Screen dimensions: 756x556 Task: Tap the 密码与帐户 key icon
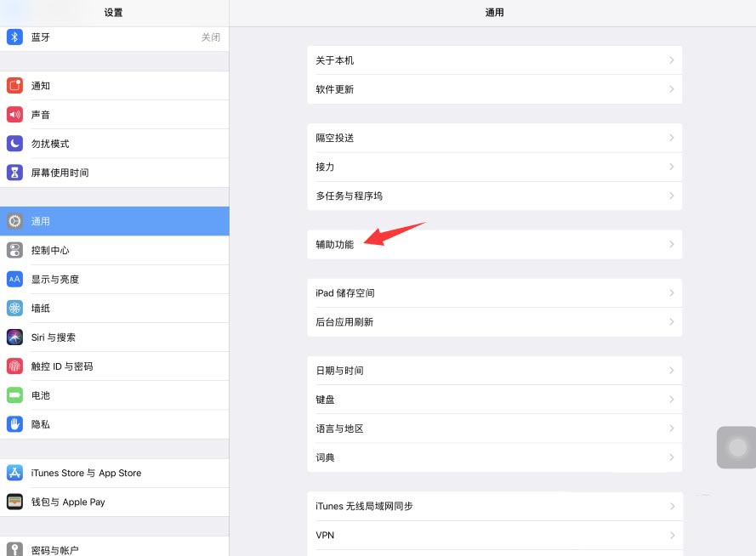click(14, 549)
